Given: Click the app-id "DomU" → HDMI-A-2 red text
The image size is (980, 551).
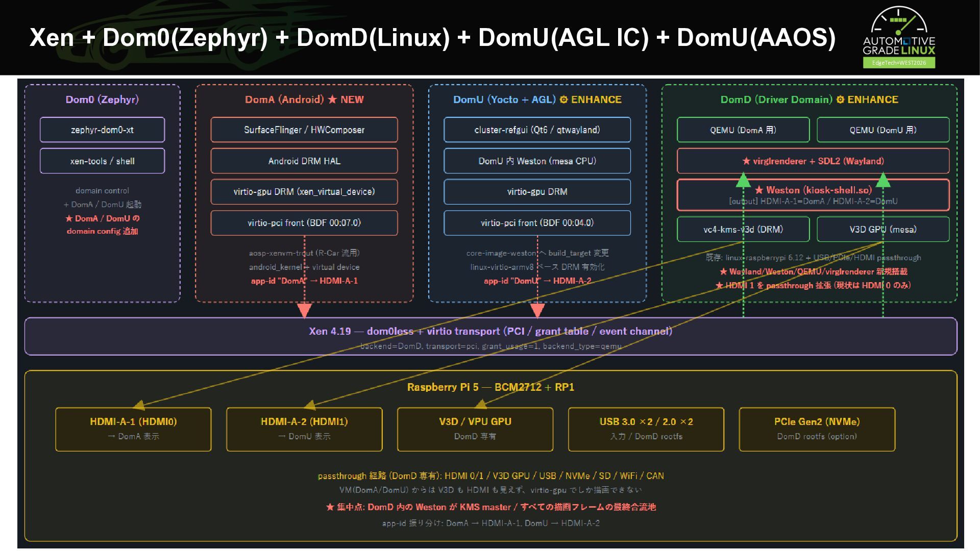Looking at the screenshot, I should [x=537, y=281].
